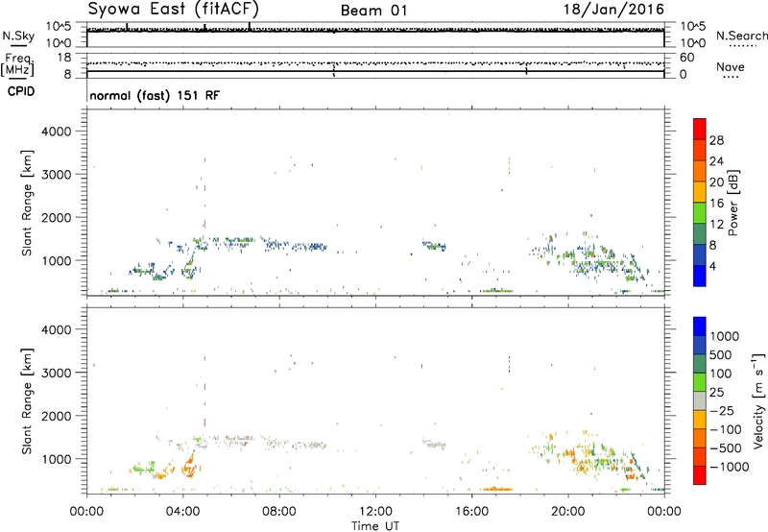Click the '60' Nave axis tick
This screenshot has width=768, height=532.
(687, 58)
